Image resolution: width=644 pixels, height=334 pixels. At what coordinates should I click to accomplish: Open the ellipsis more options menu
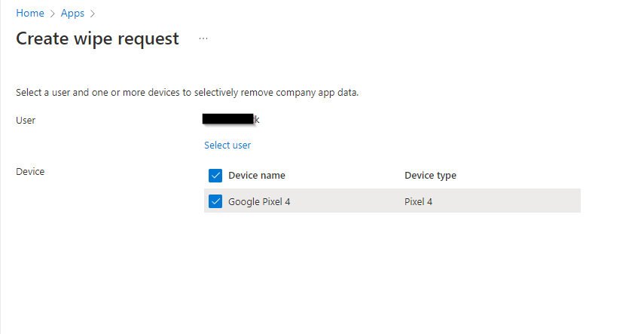[203, 38]
